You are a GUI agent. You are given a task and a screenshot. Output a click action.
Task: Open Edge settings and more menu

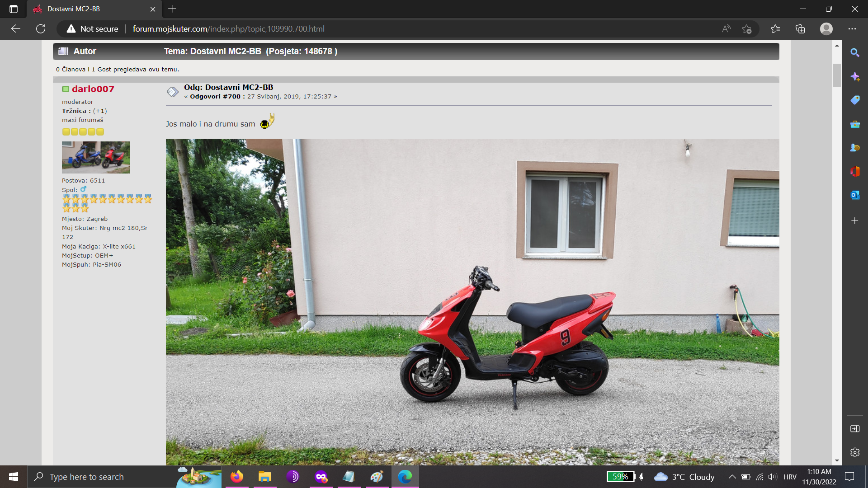click(x=852, y=29)
